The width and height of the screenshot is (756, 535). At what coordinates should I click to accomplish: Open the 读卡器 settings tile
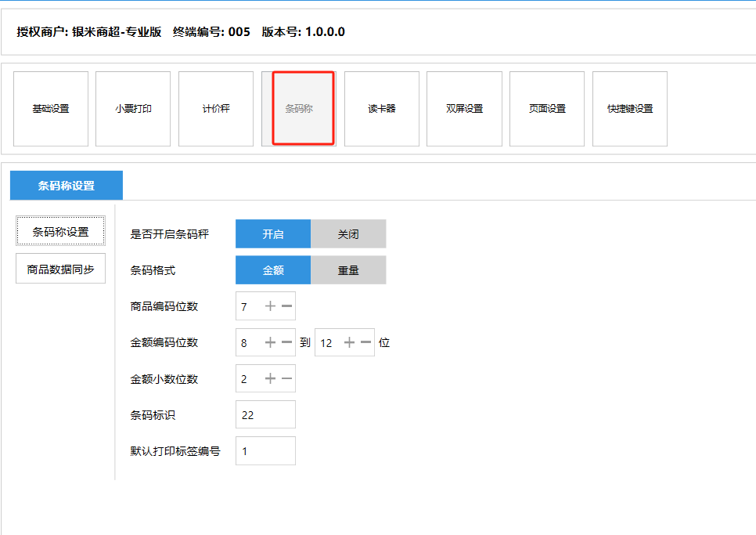[x=382, y=109]
